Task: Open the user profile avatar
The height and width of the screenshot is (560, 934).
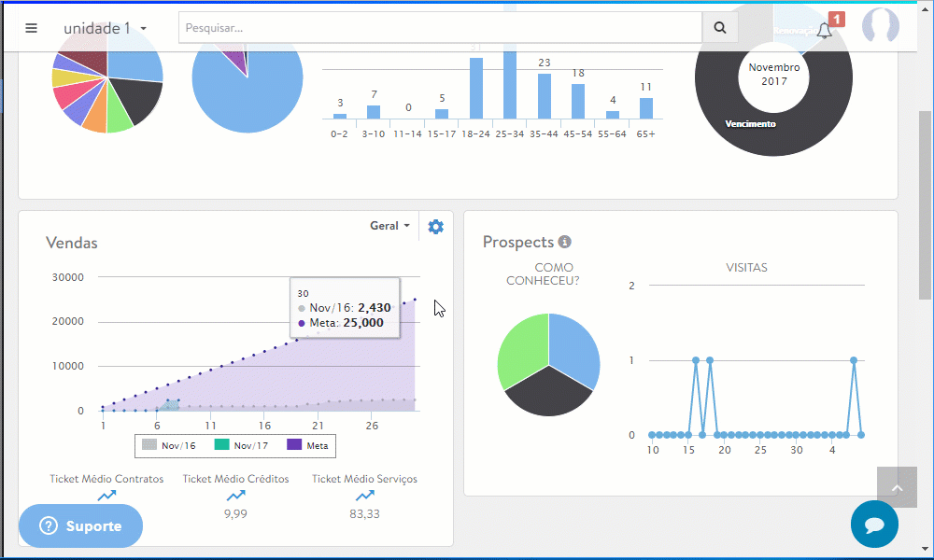Action: (880, 27)
